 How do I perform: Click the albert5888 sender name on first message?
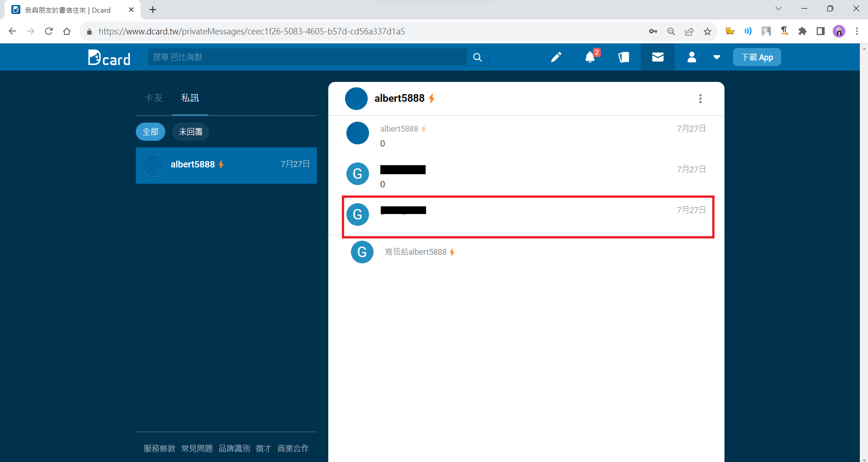399,129
